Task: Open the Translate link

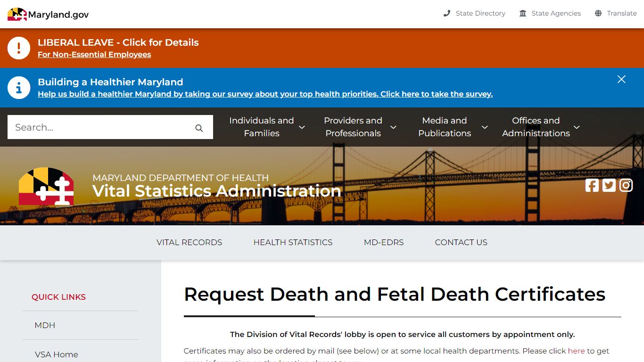Action: 622,13
